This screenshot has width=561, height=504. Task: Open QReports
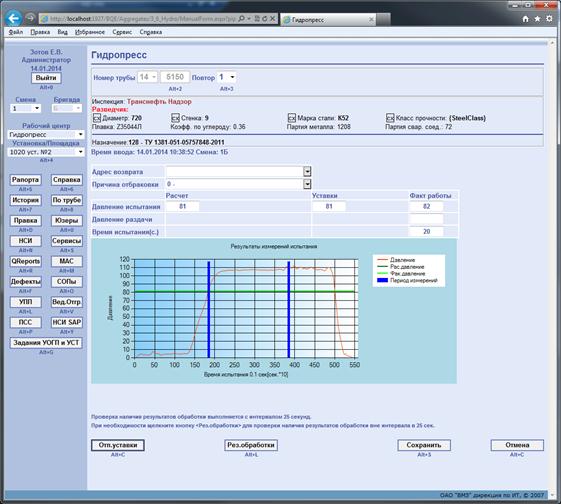coord(25,261)
